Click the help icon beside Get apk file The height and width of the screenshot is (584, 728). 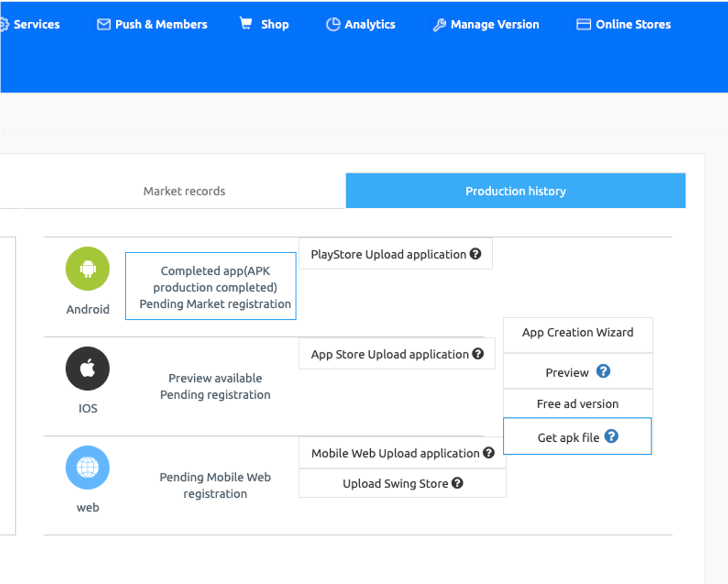pyautogui.click(x=611, y=437)
